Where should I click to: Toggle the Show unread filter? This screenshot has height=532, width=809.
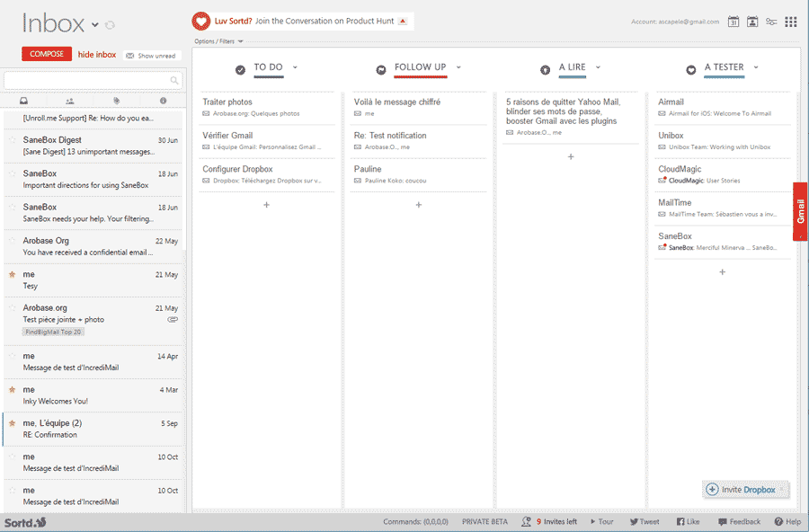(152, 55)
